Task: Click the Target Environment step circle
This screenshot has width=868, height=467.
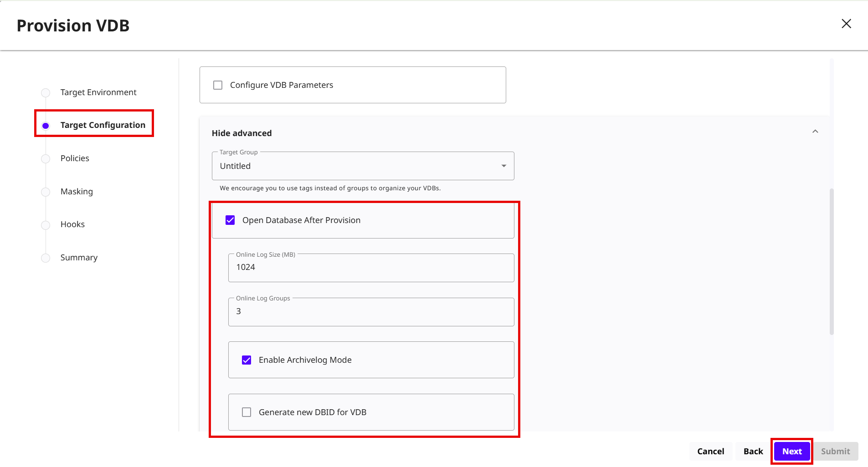Action: pyautogui.click(x=46, y=93)
